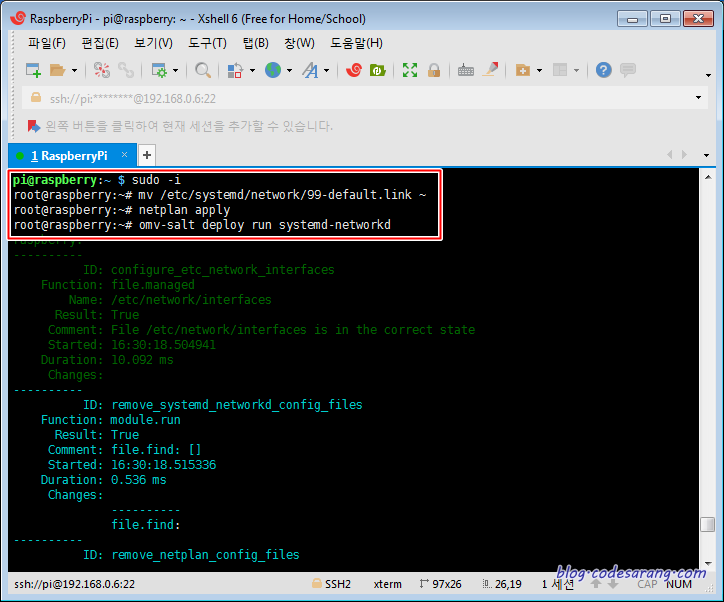Screen dimensions: 724x602
Task: Click the add current session bookmark icon
Action: click(34, 126)
